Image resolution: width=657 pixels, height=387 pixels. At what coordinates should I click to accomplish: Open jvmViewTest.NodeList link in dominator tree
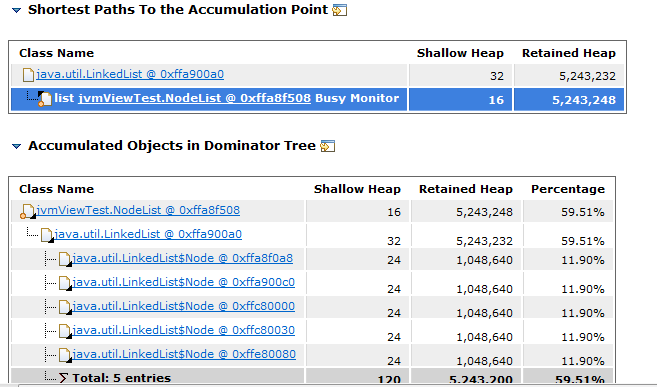[x=138, y=210]
